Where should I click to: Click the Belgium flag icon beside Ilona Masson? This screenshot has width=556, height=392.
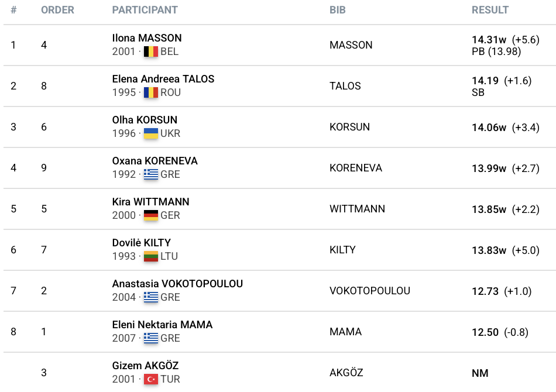151,51
